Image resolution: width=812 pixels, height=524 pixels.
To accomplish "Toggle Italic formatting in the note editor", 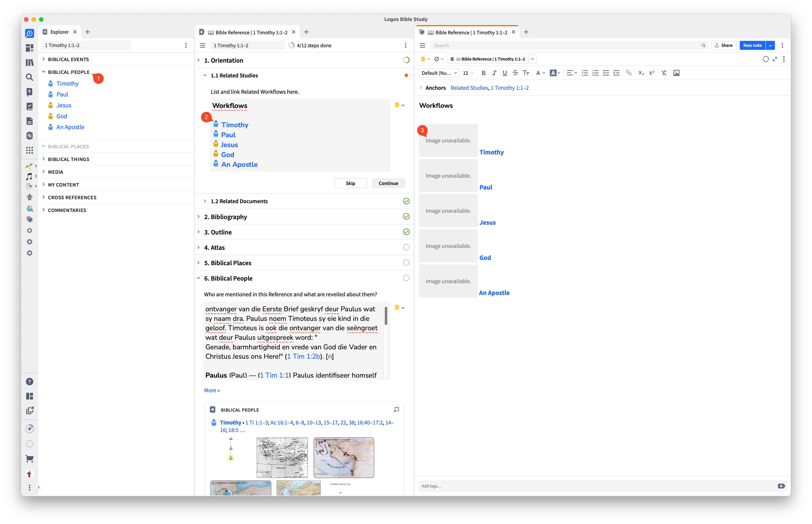I will click(x=494, y=73).
